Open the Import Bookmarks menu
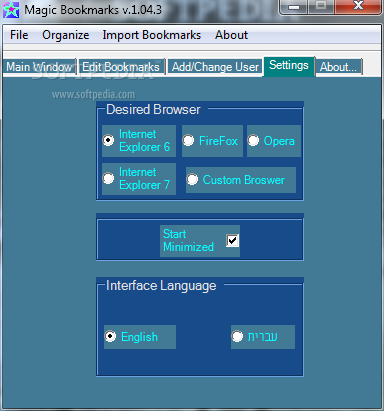Viewport: 384px width, 411px height. (152, 35)
